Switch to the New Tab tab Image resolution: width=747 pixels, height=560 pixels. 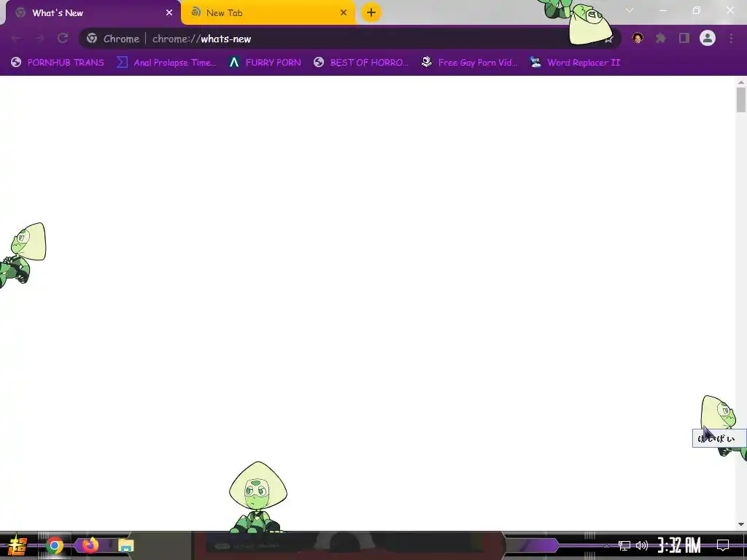point(268,13)
